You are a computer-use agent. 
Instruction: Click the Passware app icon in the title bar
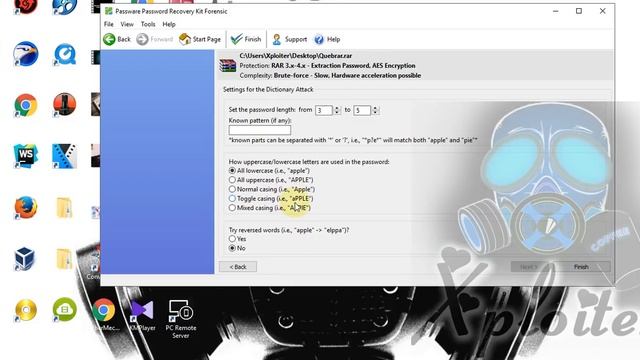pyautogui.click(x=109, y=11)
